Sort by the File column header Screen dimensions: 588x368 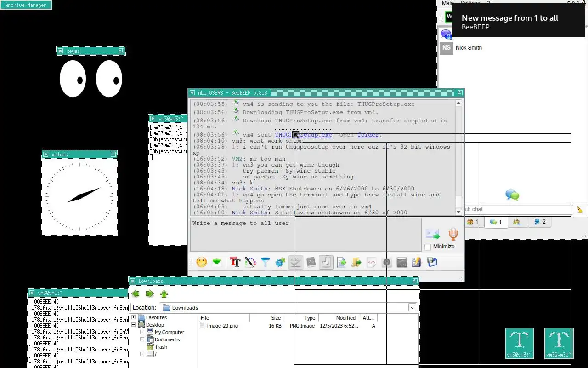224,318
